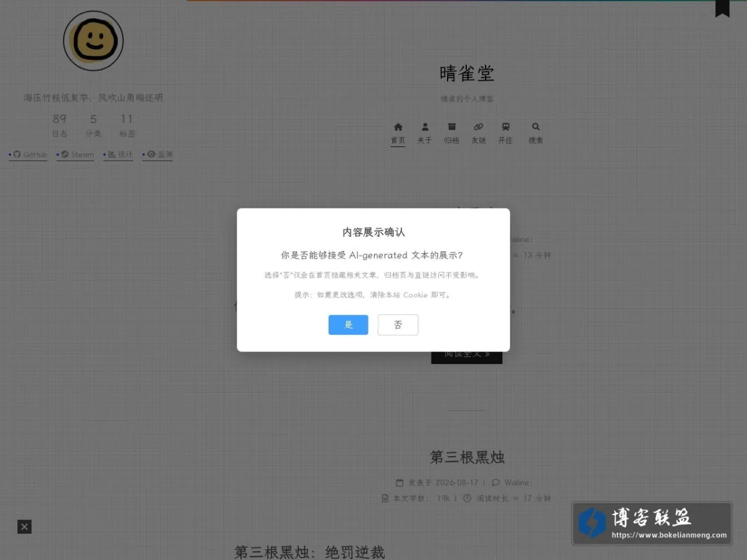The height and width of the screenshot is (560, 747).
Task: Open the 搜索 search menu item
Action: (x=536, y=134)
